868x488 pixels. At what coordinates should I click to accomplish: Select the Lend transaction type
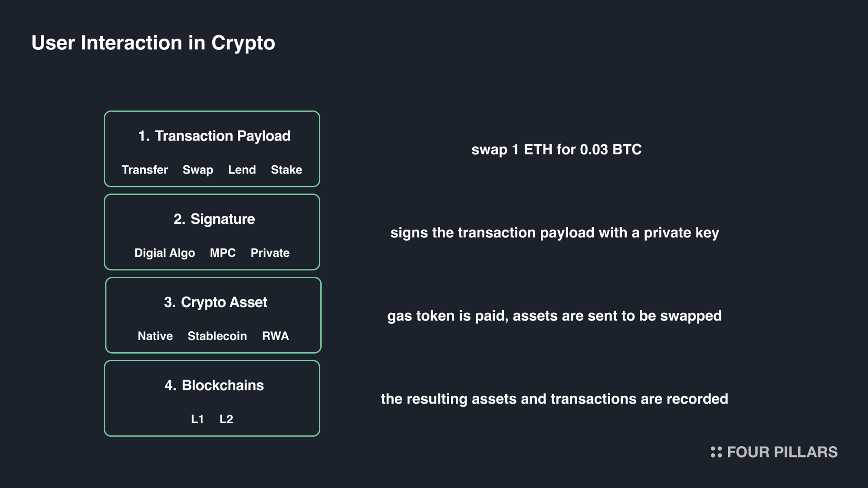point(242,170)
